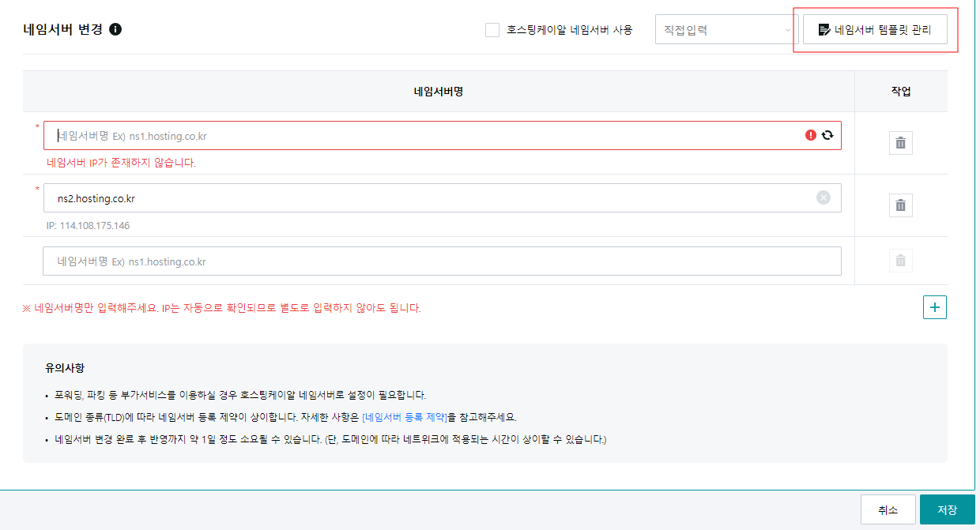Viewport: 980px width, 530px height.
Task: Delete the first nameserver row
Action: point(900,143)
